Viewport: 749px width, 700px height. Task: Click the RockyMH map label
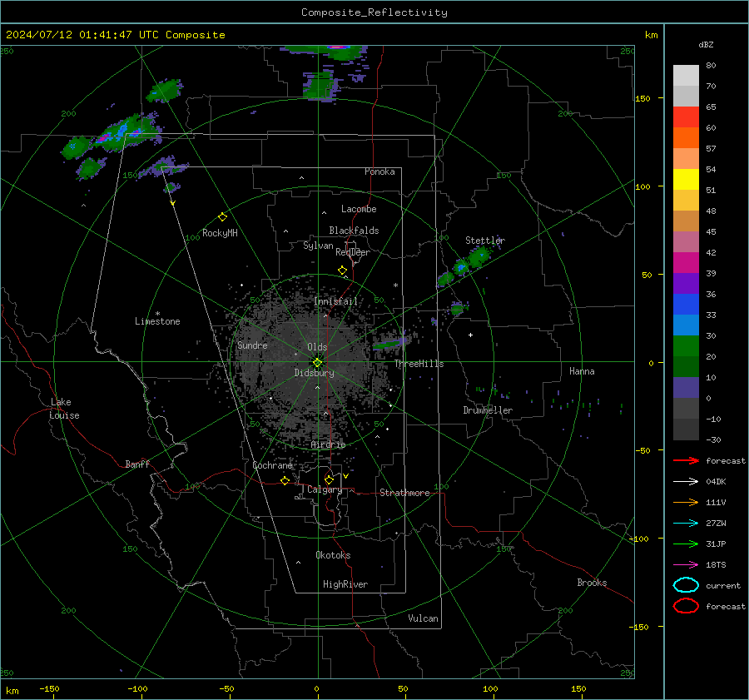click(x=220, y=233)
